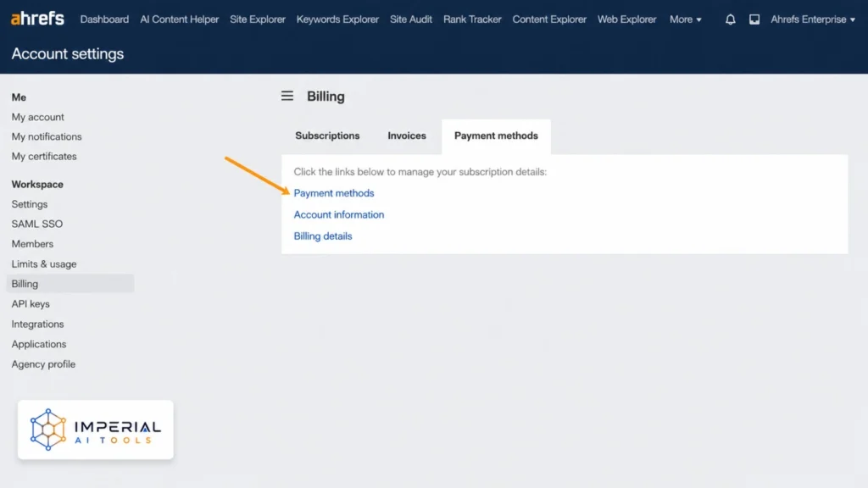
Task: Select Billing in the sidebar
Action: tap(70, 284)
